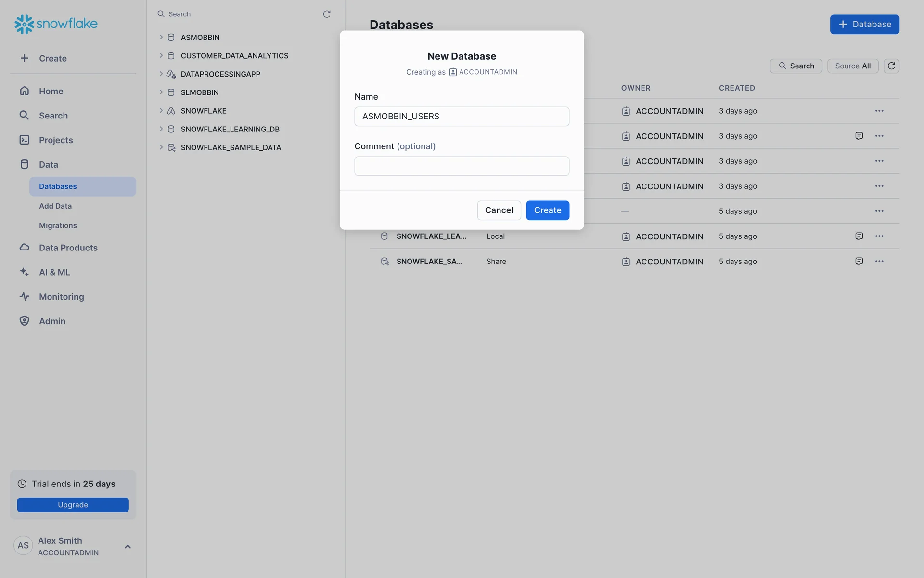This screenshot has height=578, width=924.
Task: Open the more options menu for SNOWFLAKE_SA... row
Action: click(879, 262)
